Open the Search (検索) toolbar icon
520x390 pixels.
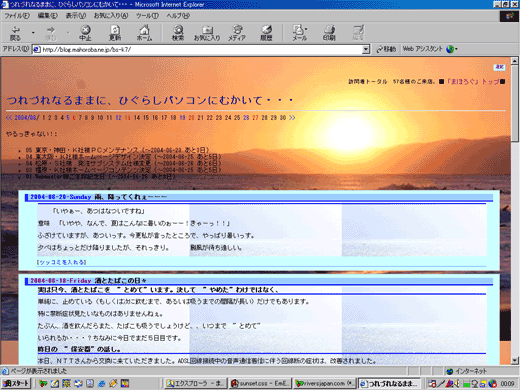178,33
